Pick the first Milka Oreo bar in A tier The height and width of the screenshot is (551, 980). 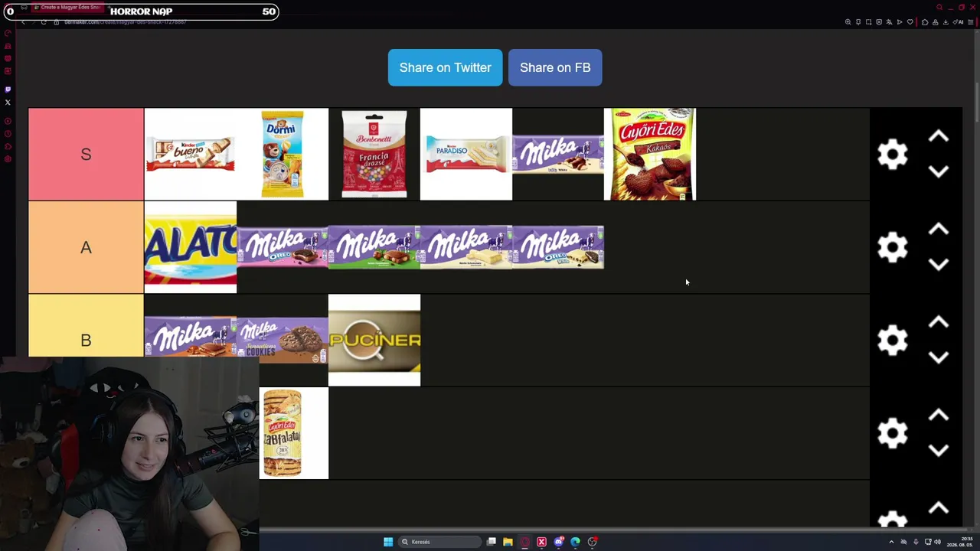[x=283, y=247]
